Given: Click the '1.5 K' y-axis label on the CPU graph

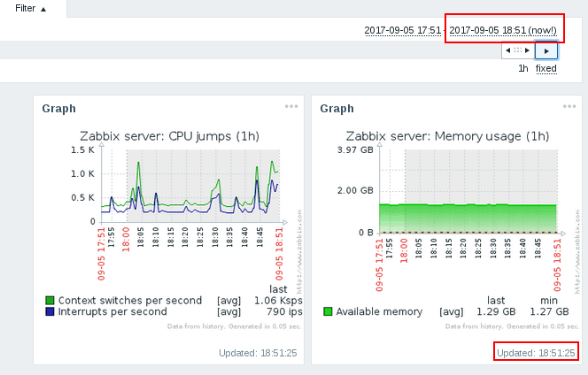Looking at the screenshot, I should click(83, 149).
